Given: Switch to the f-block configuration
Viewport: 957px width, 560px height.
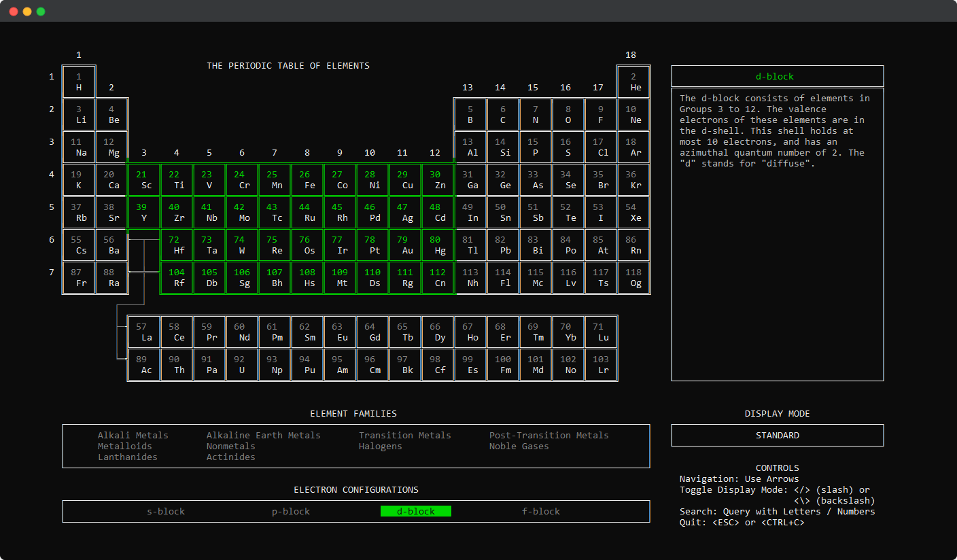Looking at the screenshot, I should pyautogui.click(x=541, y=511).
